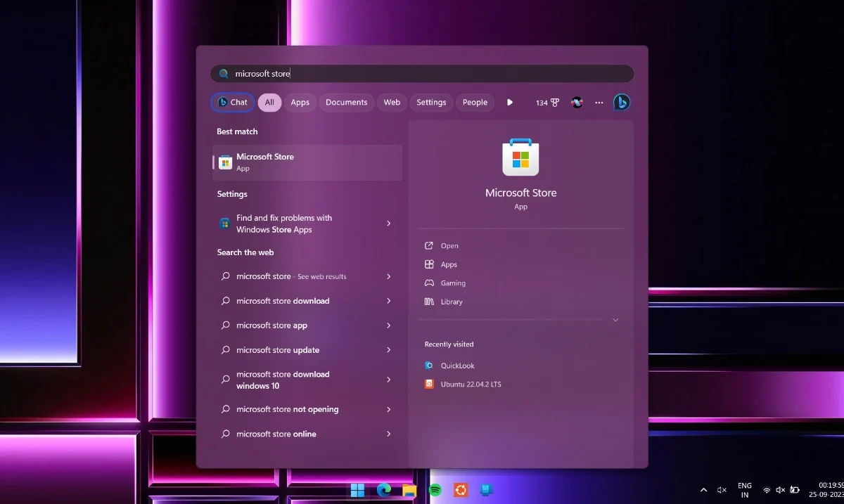Click the large Microsoft Store app icon
This screenshot has height=504, width=844.
tap(520, 157)
